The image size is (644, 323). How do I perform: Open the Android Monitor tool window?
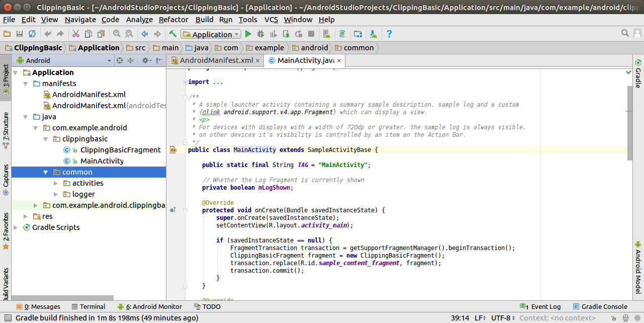[149, 306]
